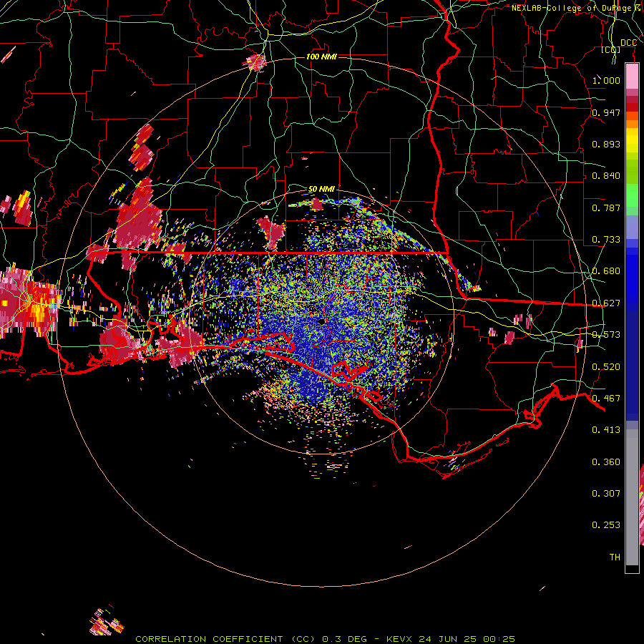The image size is (644, 644).
Task: Click the 0.680 scale value
Action: tap(606, 271)
